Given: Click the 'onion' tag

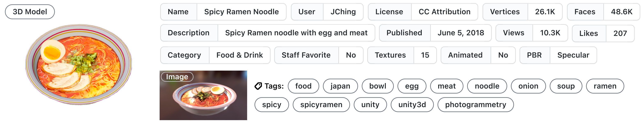Looking at the screenshot, I should pyautogui.click(x=528, y=86).
